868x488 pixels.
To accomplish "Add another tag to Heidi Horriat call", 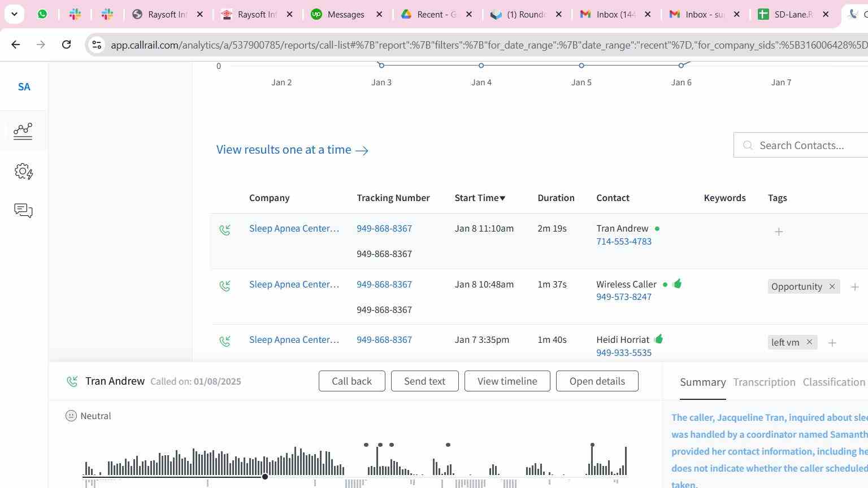I will pos(832,343).
